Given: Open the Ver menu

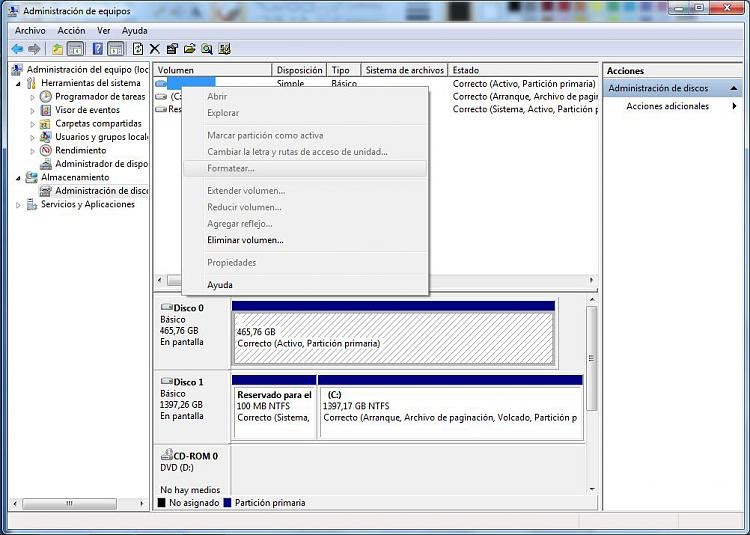Looking at the screenshot, I should tap(104, 31).
